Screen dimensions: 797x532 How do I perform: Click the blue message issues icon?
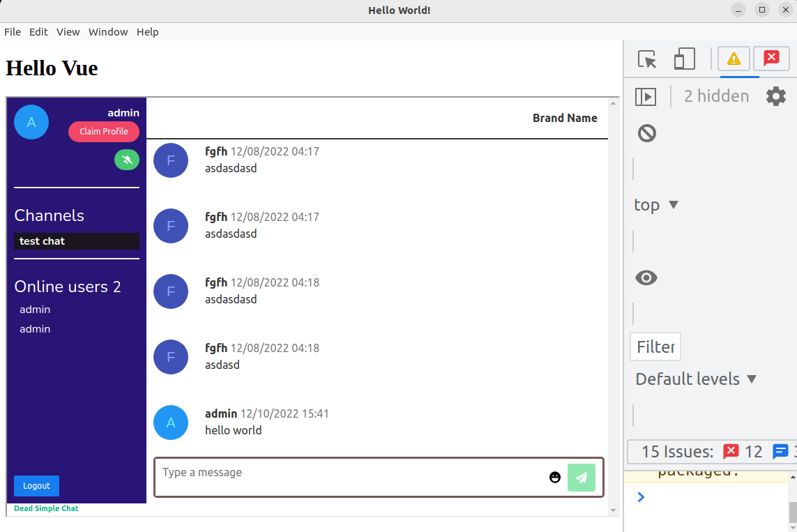780,451
